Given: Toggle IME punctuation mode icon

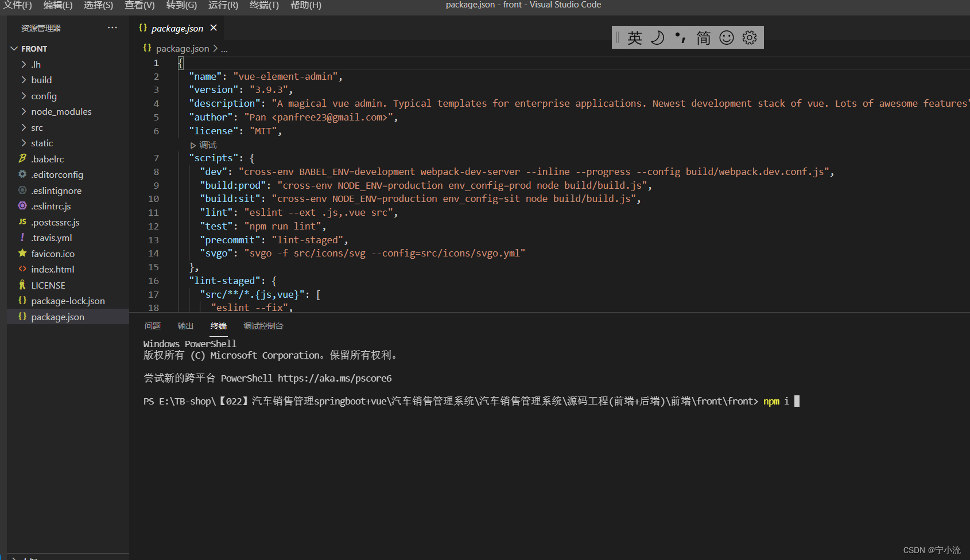Looking at the screenshot, I should (x=680, y=38).
